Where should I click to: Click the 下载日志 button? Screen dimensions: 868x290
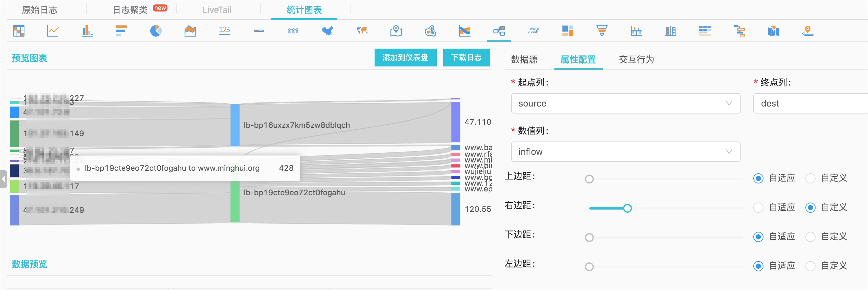point(466,58)
